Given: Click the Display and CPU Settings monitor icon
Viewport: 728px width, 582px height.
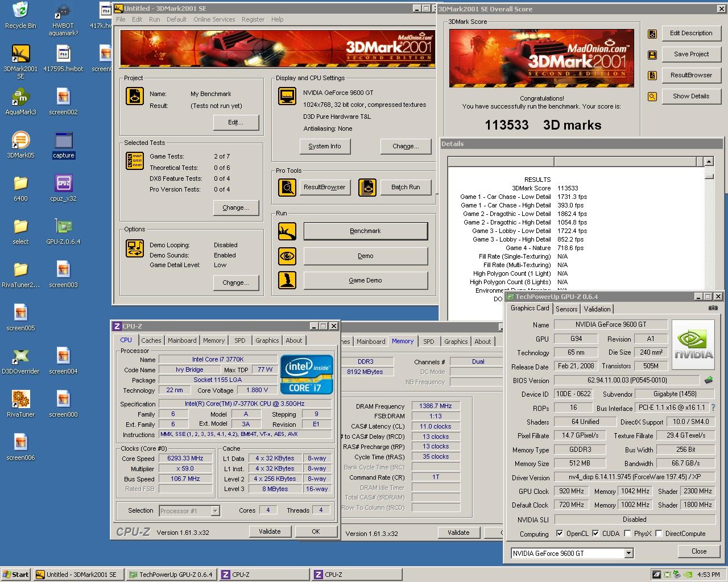Looking at the screenshot, I should tap(287, 96).
